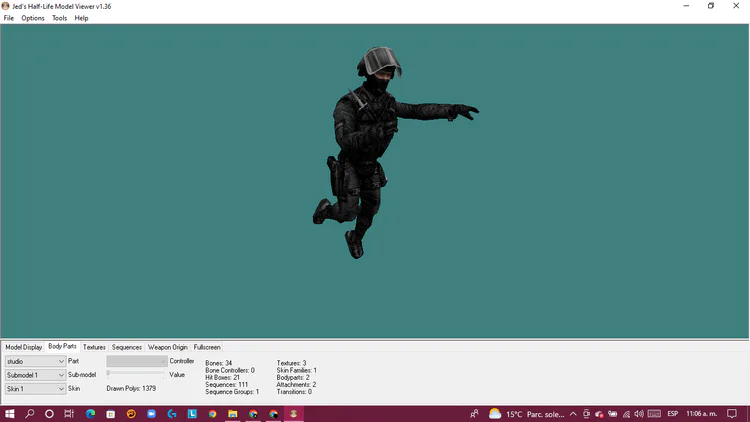
Task: Click the red-badged cloud tray icon
Action: tap(599, 414)
